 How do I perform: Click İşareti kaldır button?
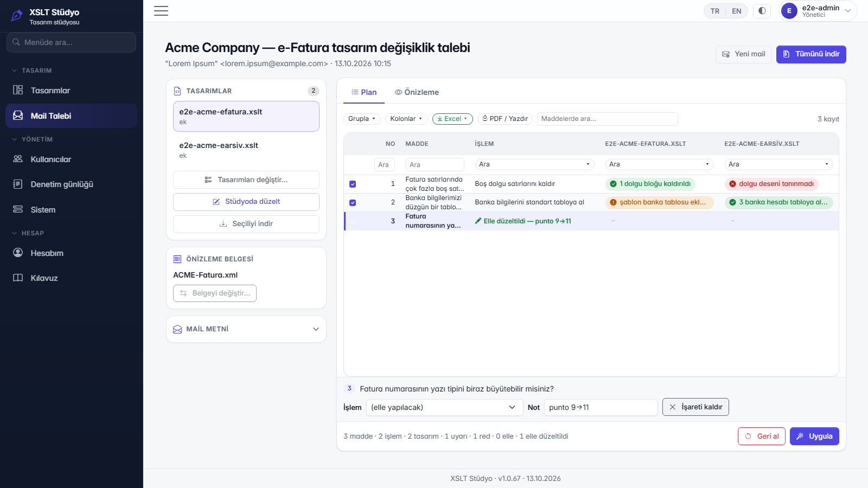[x=695, y=407]
